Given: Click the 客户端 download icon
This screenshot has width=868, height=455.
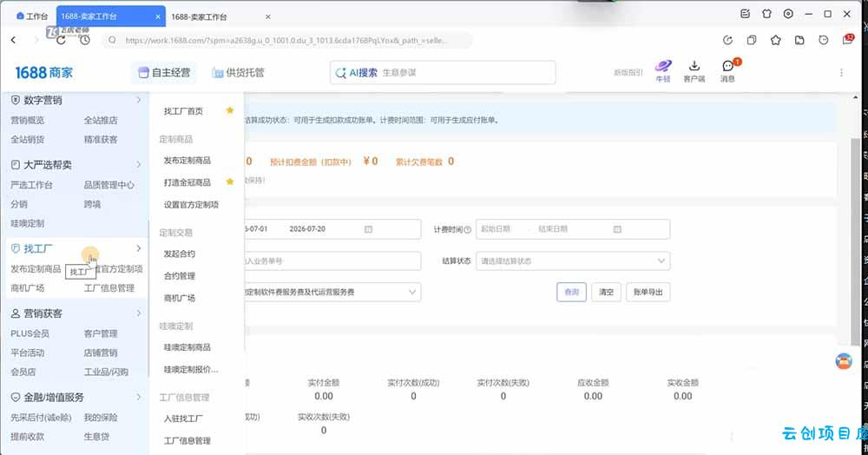Looking at the screenshot, I should point(694,71).
